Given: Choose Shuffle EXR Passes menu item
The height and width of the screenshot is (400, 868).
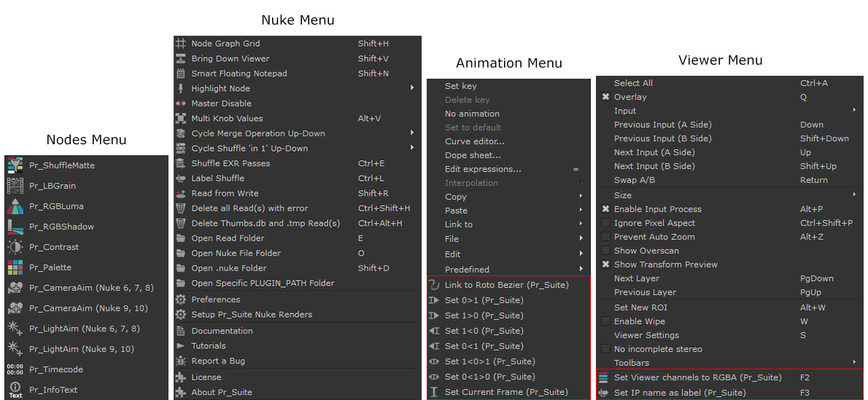Looking at the screenshot, I should pyautogui.click(x=230, y=163).
